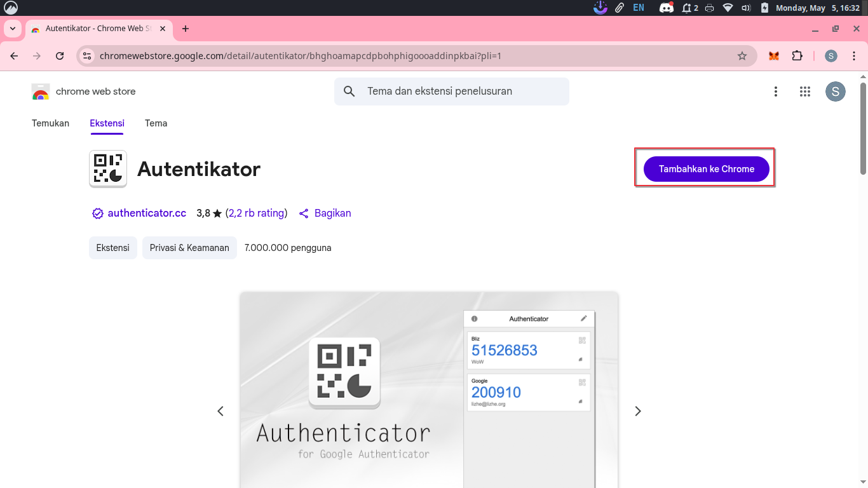The image size is (868, 488).
Task: Open the paperclip clipboard tray icon
Action: [x=619, y=8]
